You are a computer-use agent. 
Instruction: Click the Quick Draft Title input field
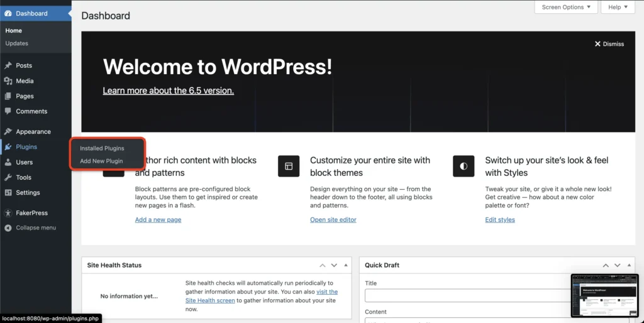click(x=467, y=295)
